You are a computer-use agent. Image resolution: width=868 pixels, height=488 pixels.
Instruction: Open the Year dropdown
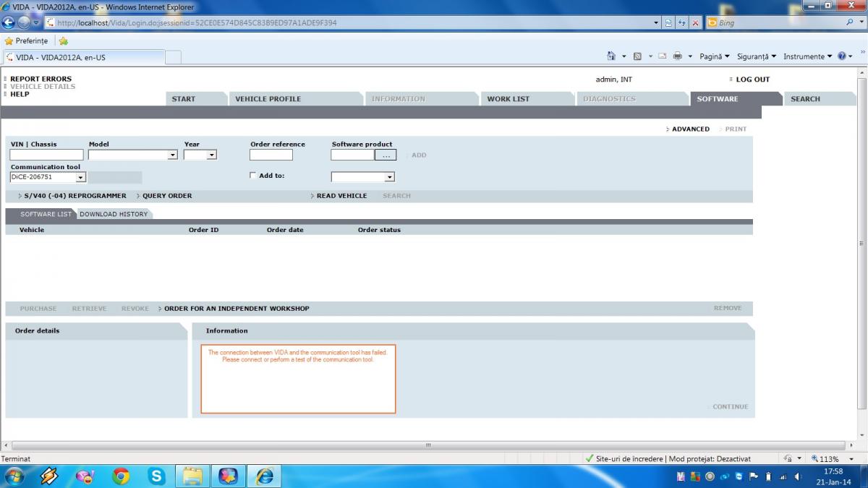[x=212, y=155]
